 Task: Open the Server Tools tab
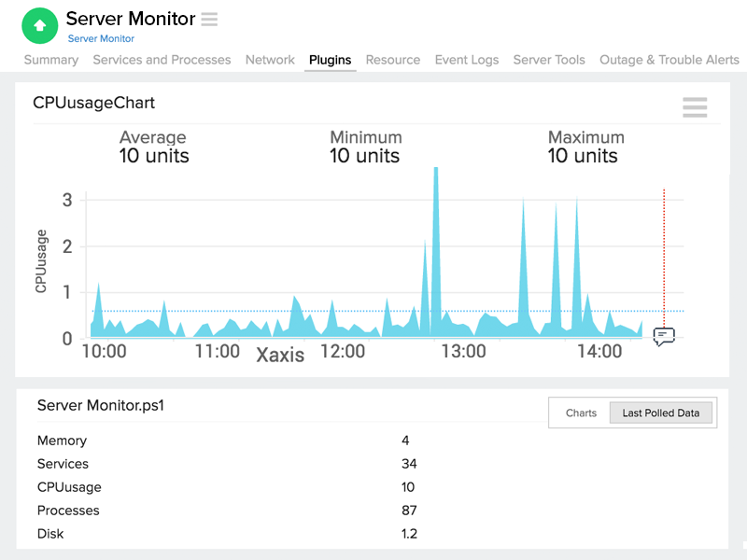[549, 60]
